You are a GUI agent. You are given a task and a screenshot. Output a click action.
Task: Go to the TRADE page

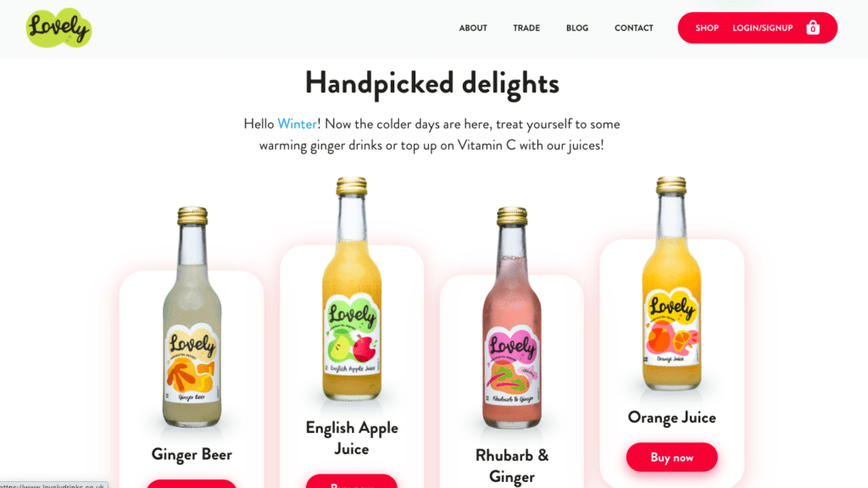click(x=526, y=28)
